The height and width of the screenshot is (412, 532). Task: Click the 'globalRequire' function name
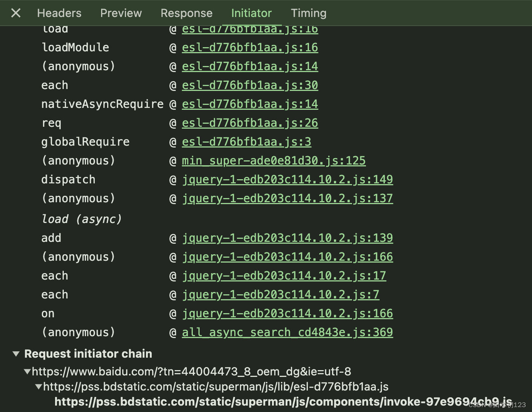point(85,142)
